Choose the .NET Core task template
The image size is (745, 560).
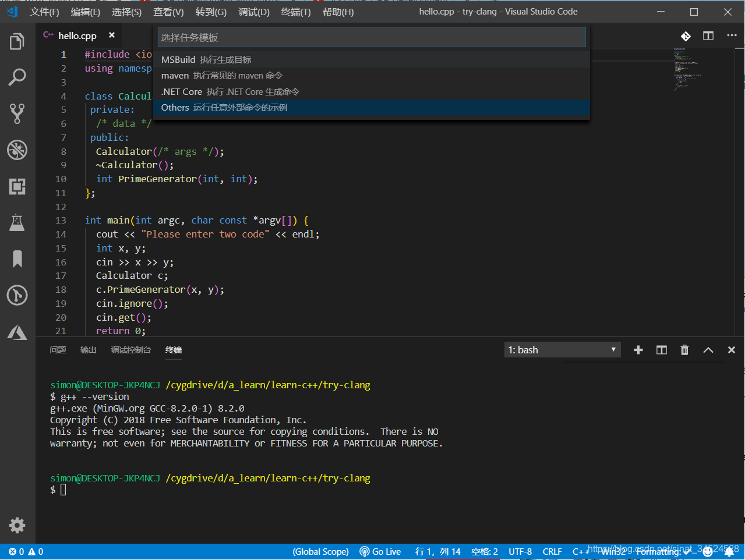tap(372, 91)
